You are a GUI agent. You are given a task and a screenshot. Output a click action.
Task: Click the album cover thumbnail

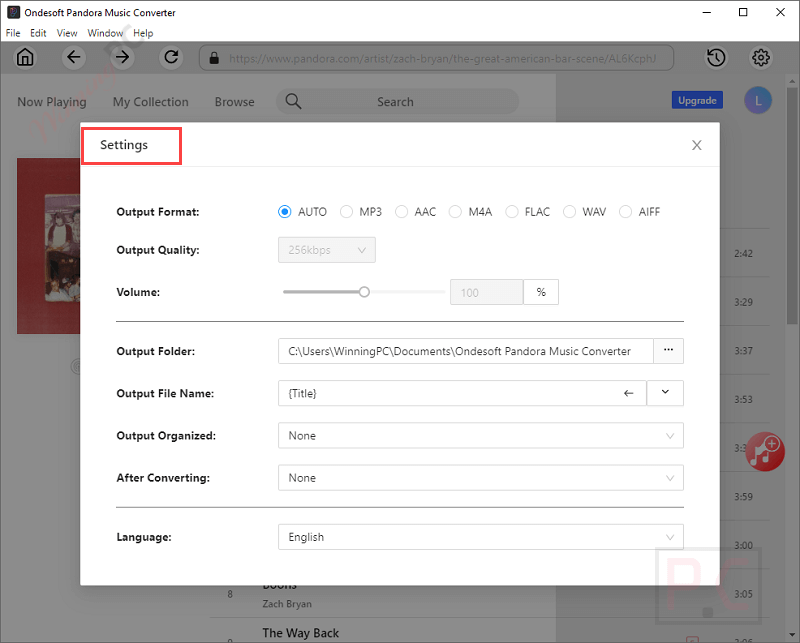(x=48, y=245)
